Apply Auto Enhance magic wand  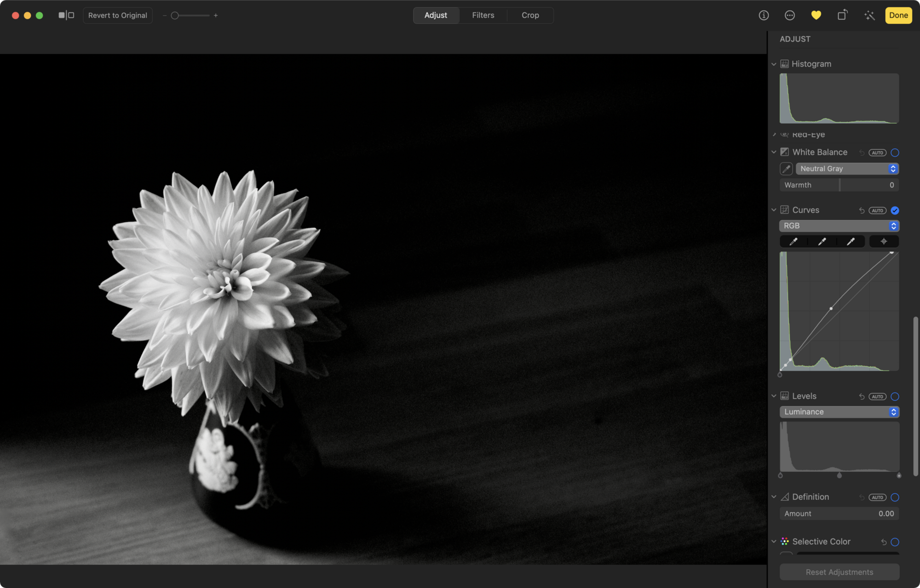[869, 15]
